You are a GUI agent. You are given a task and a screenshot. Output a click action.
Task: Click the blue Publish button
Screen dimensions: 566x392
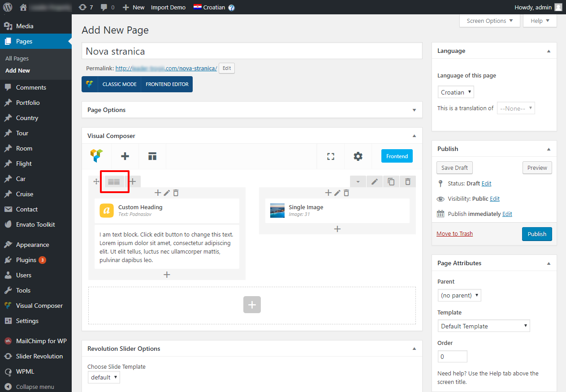click(536, 234)
